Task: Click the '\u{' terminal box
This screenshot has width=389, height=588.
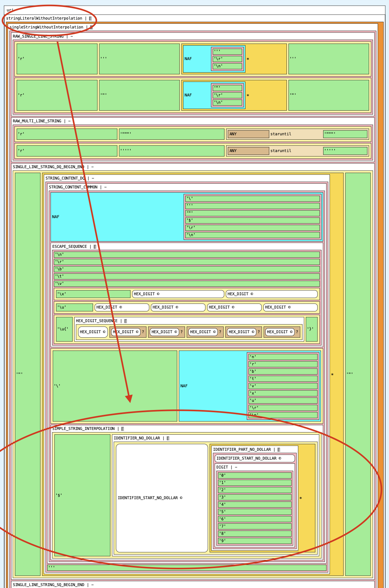Action: click(x=64, y=329)
